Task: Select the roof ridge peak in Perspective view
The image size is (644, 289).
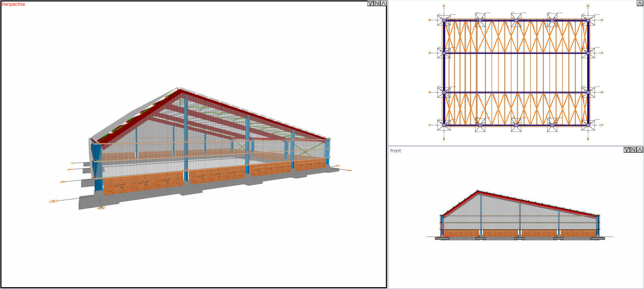Action: (179, 89)
